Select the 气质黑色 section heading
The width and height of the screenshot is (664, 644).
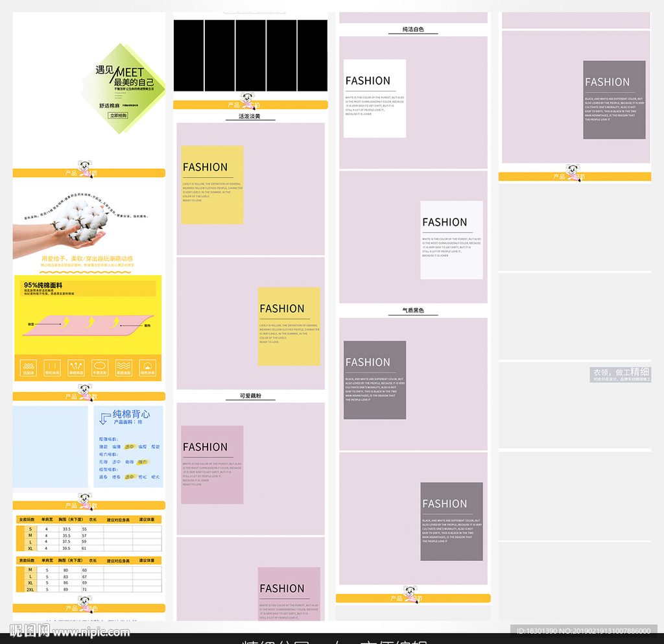tap(413, 311)
